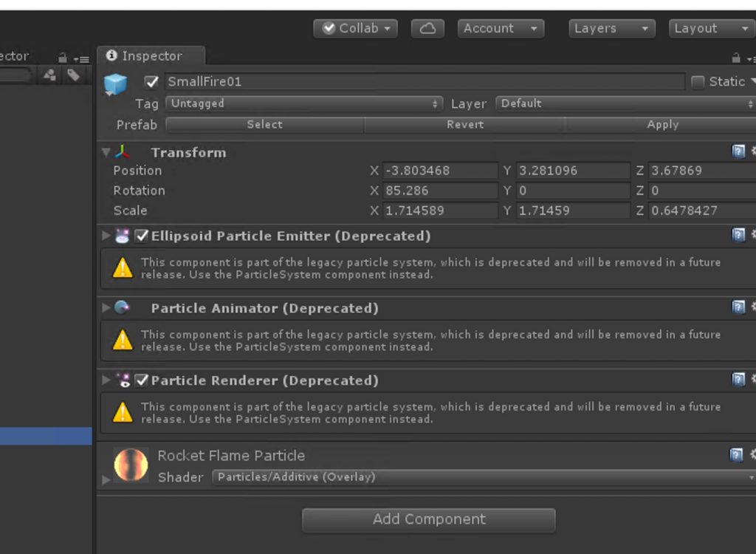The width and height of the screenshot is (756, 554).
Task: Open the Shader dropdown menu
Action: click(484, 477)
